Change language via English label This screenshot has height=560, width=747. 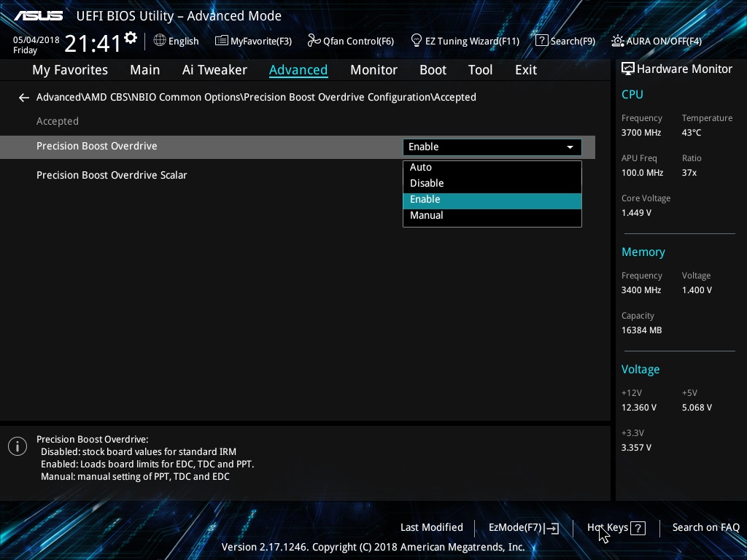[183, 41]
